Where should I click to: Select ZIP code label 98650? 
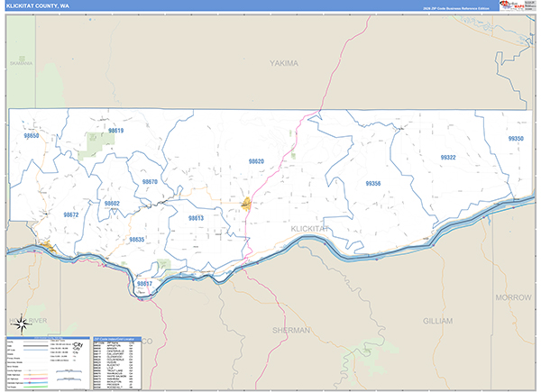31,136
